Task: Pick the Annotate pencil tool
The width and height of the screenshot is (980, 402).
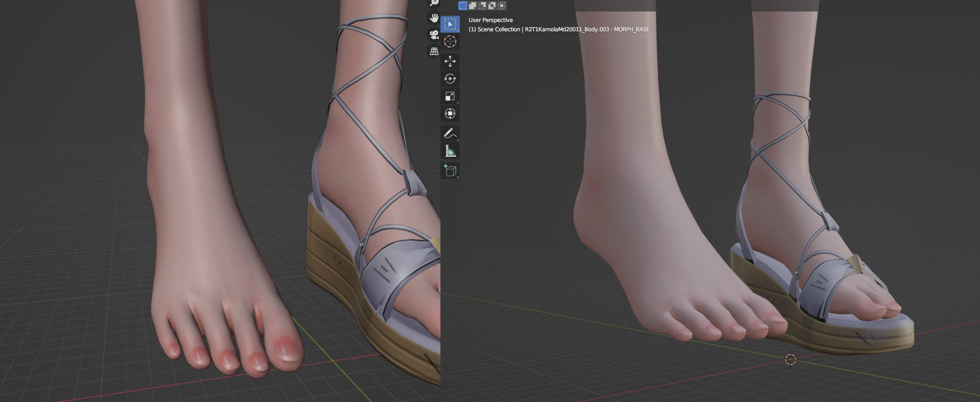Action: [450, 133]
